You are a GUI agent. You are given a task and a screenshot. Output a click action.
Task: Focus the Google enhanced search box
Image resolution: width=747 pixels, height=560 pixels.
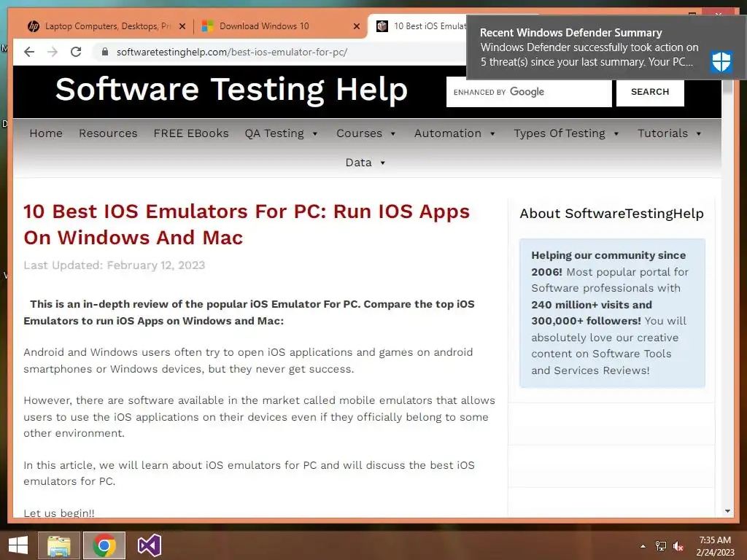click(x=529, y=92)
